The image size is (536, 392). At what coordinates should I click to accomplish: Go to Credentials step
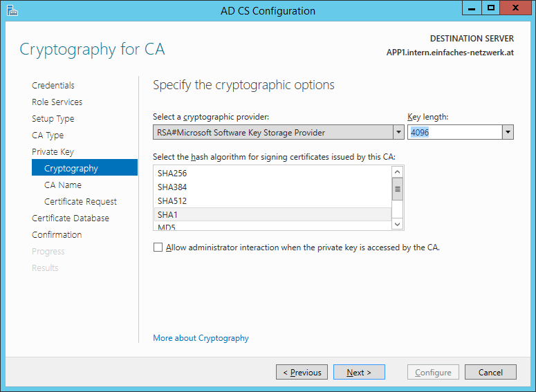pyautogui.click(x=53, y=86)
